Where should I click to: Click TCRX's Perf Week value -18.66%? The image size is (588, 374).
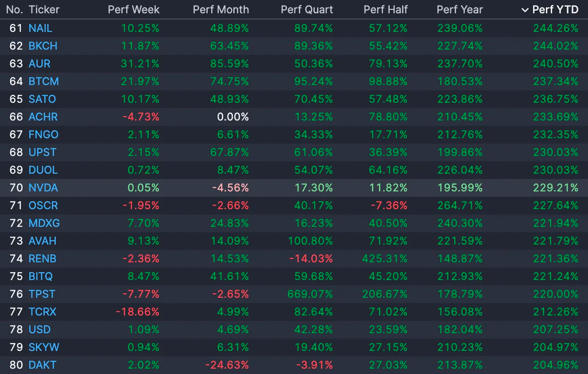(x=138, y=312)
